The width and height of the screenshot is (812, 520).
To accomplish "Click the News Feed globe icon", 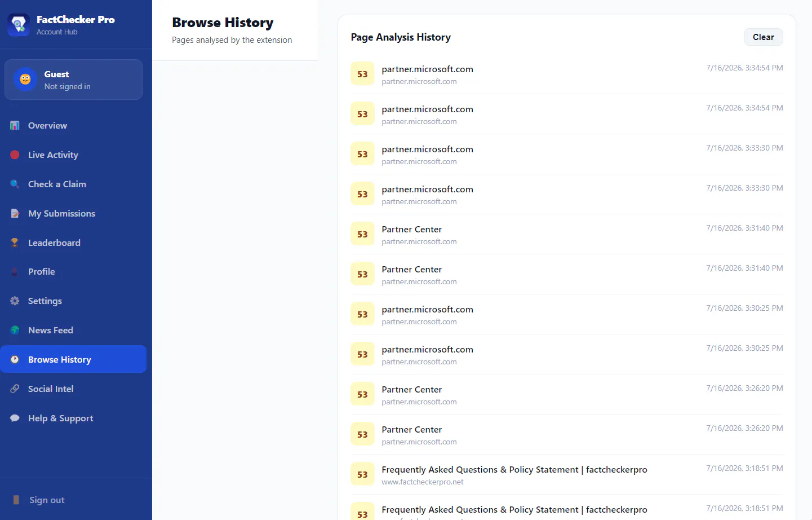I will coord(15,330).
